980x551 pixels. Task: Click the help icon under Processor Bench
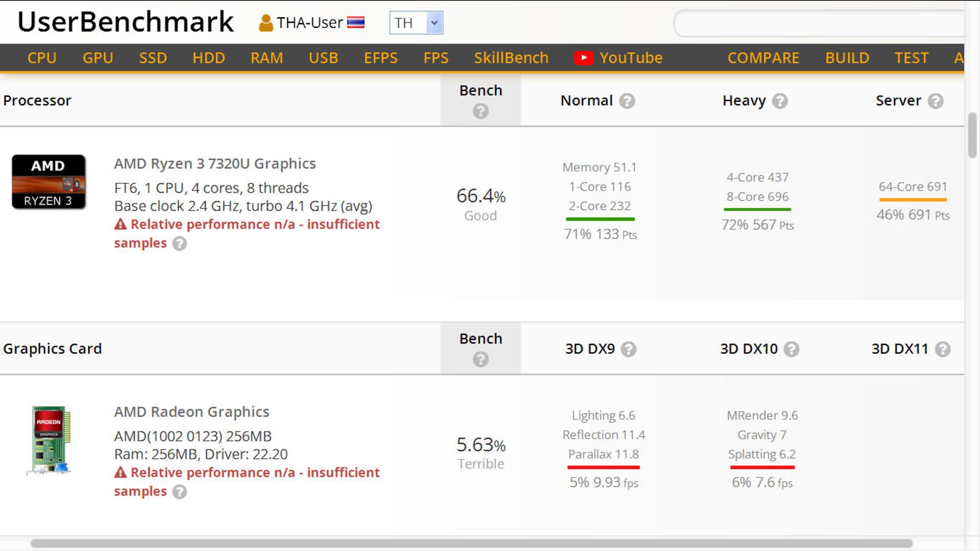tap(480, 111)
